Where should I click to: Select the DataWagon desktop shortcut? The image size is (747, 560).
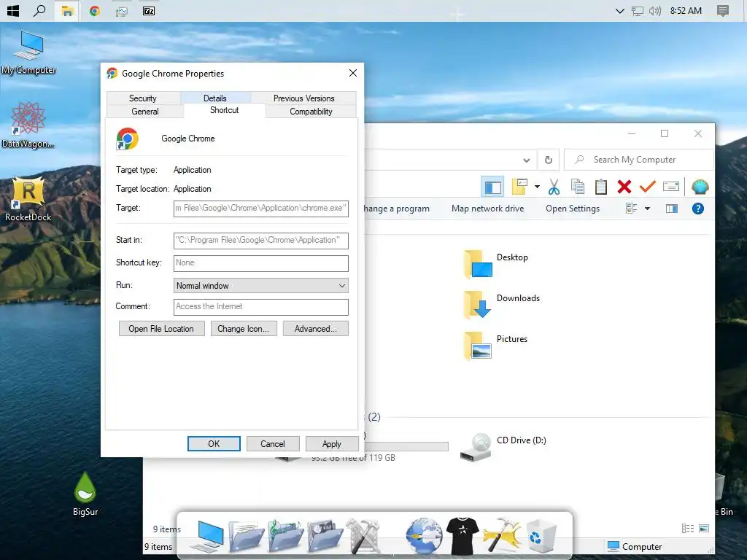point(28,125)
